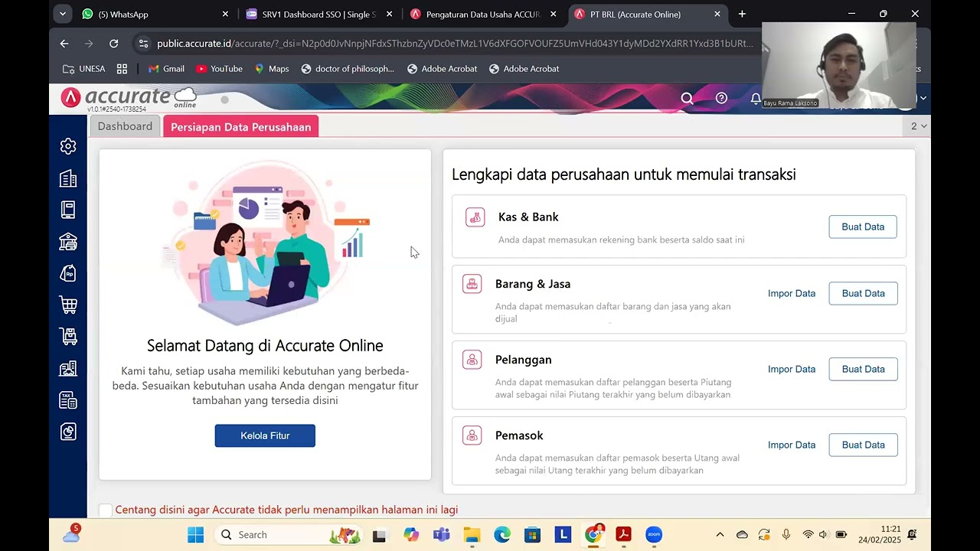Switch to the SRV1 Dashboard SSO browser tab
The width and height of the screenshot is (980, 551).
coord(320,14)
